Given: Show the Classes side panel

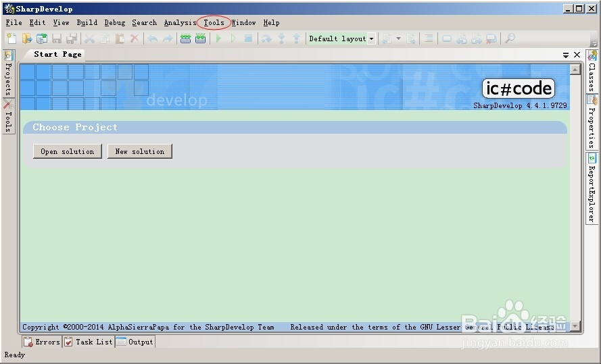Looking at the screenshot, I should pyautogui.click(x=592, y=71).
